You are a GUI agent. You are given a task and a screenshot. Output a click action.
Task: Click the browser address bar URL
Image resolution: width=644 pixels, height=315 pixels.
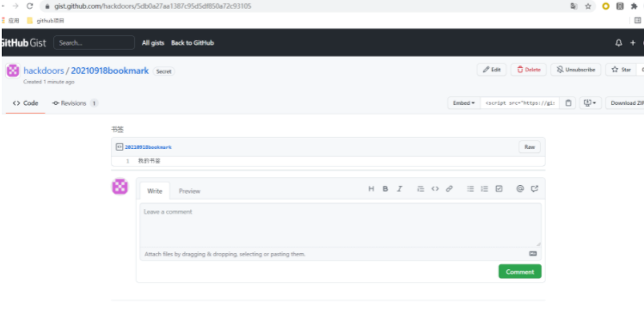click(153, 6)
